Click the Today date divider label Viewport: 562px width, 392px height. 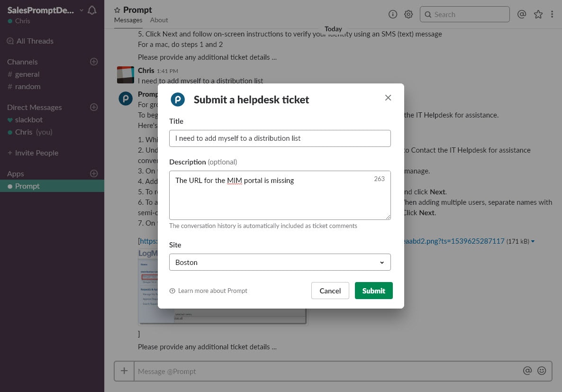click(333, 29)
